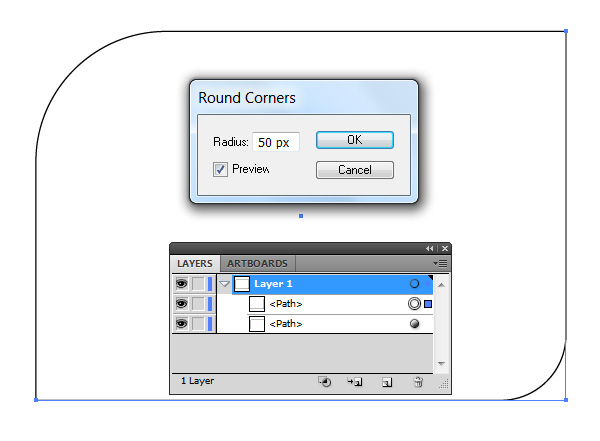Viewport: 600px width, 441px height.
Task: Close the Layers panel with the X icon
Action: pos(445,248)
